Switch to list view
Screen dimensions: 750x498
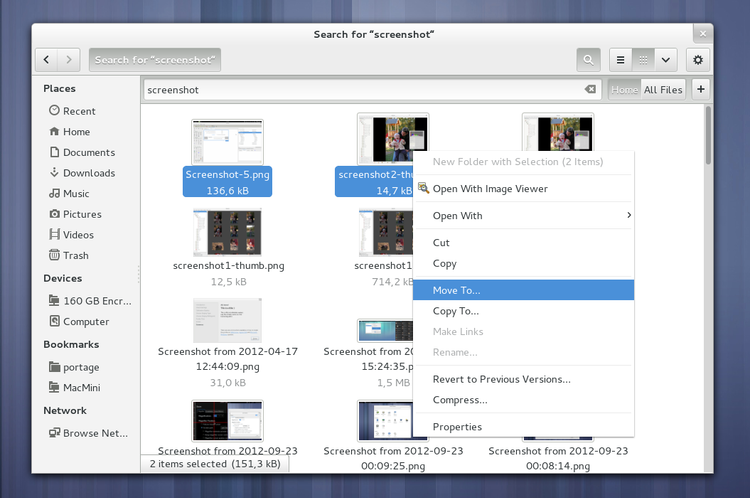tap(621, 60)
